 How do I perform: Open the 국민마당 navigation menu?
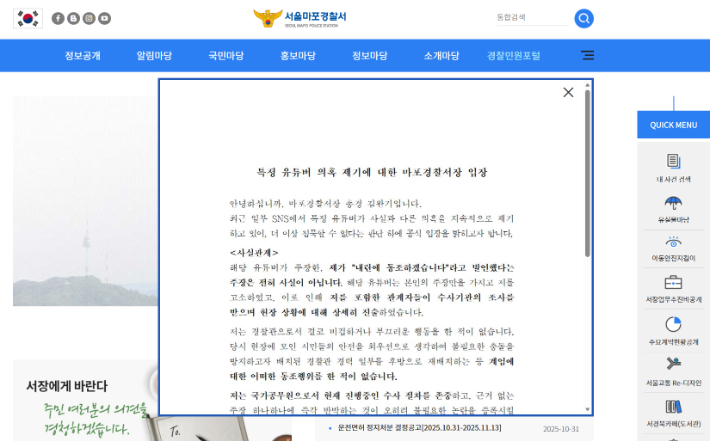point(226,56)
